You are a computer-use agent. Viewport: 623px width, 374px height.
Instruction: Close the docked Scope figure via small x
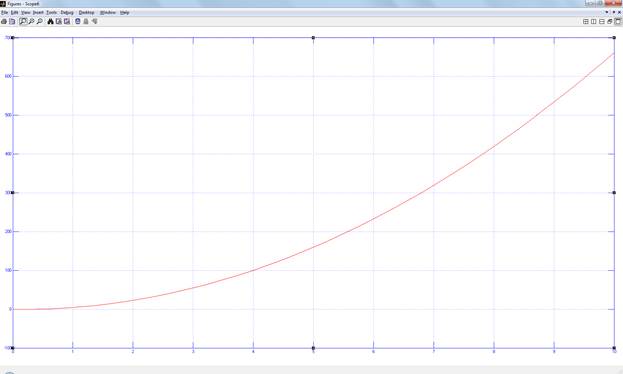pyautogui.click(x=619, y=12)
